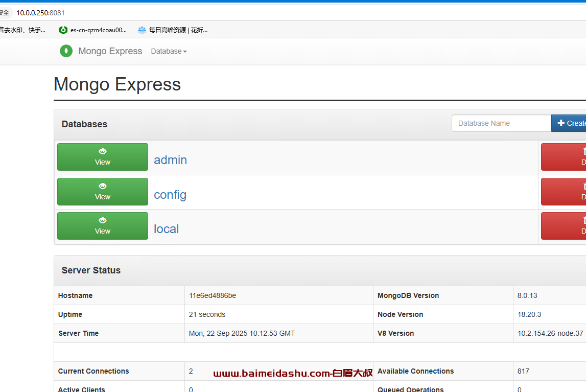Delete the local database
This screenshot has width=586, height=392.
coord(564,226)
